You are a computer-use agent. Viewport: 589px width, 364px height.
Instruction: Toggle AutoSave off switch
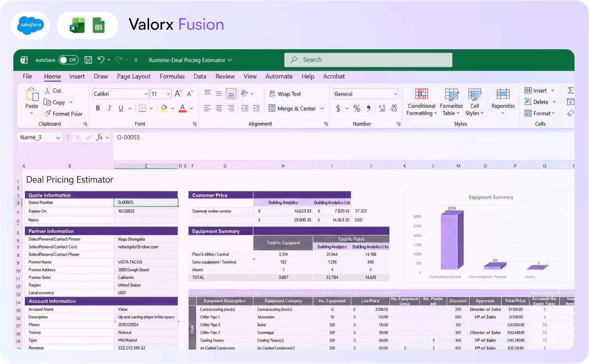point(68,60)
